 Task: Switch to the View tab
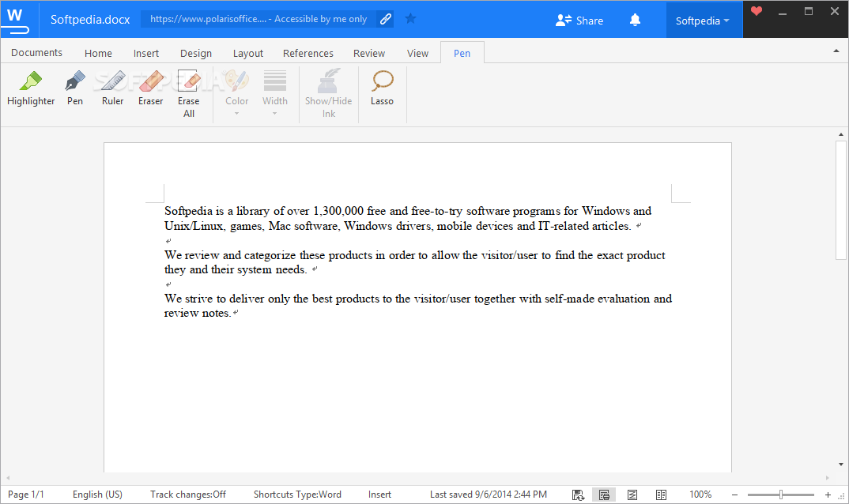point(417,53)
